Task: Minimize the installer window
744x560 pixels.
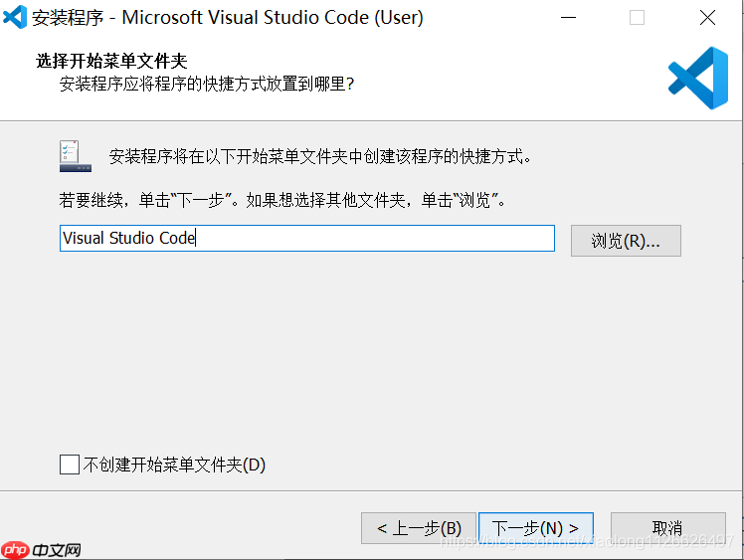Action: click(568, 18)
